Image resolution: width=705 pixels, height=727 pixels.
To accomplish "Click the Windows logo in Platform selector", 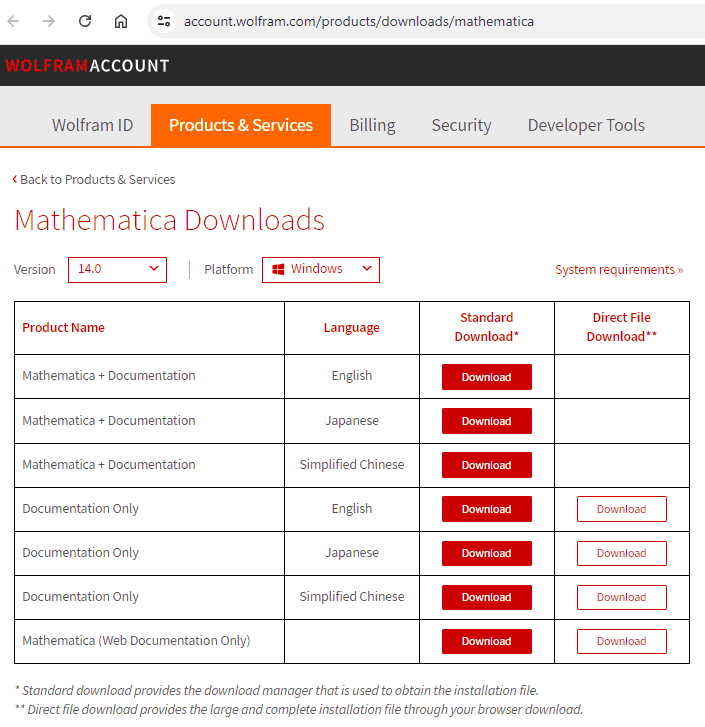I will (278, 269).
